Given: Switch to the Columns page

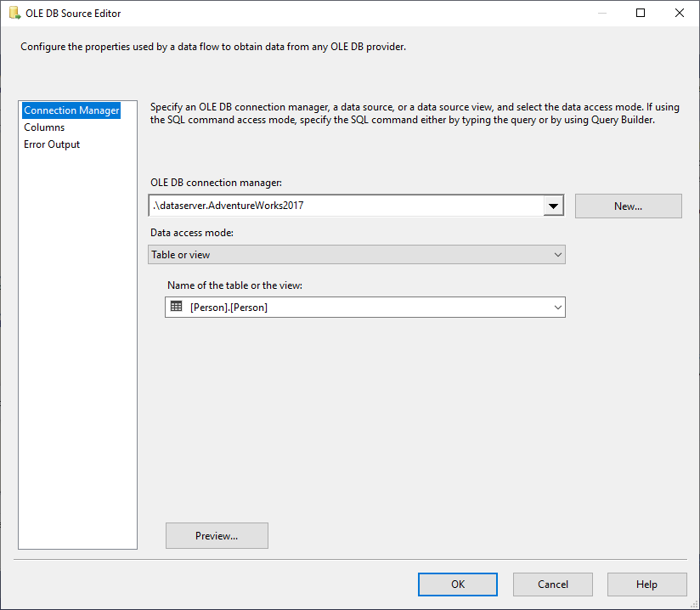Looking at the screenshot, I should pos(44,127).
